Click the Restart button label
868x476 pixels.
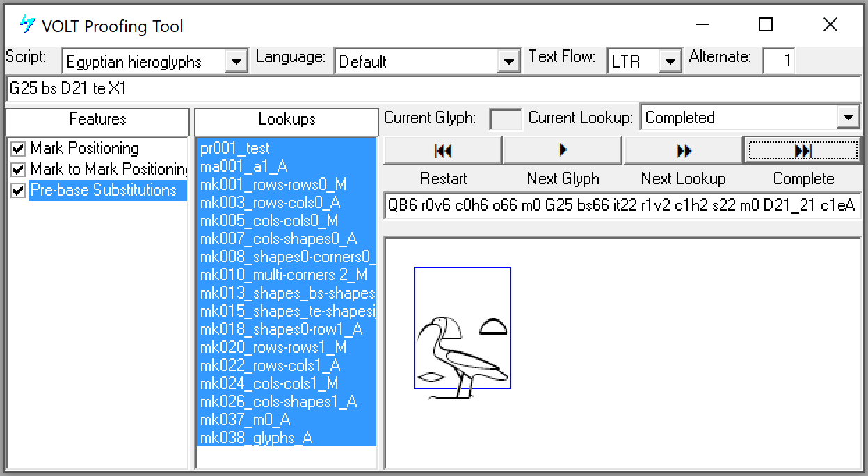tap(443, 179)
